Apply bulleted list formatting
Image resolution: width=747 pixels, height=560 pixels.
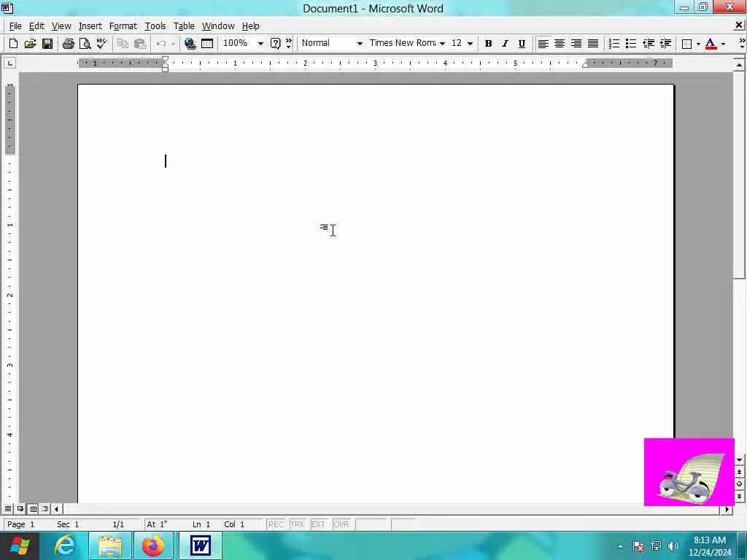631,44
